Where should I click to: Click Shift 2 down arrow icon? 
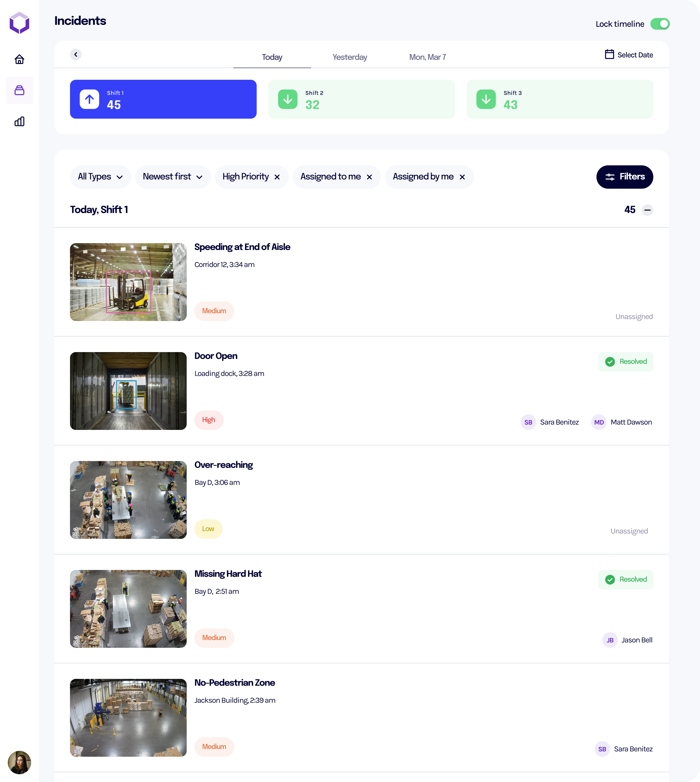point(288,99)
